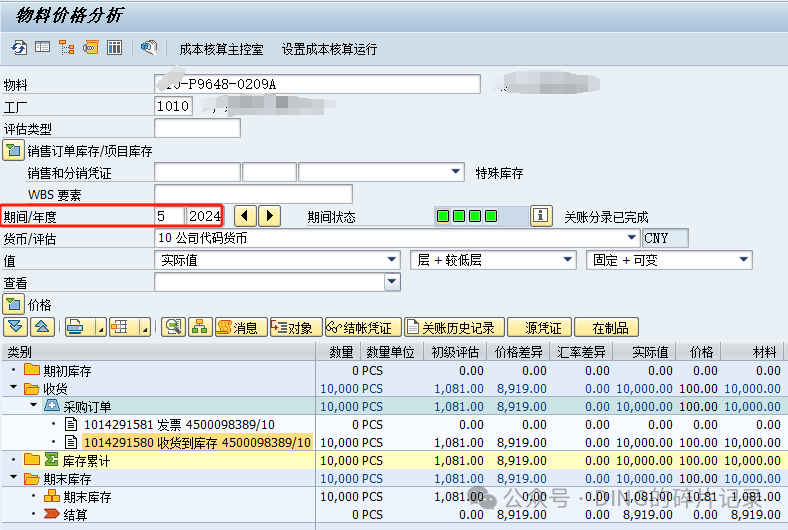Click document icon of 1014291581 发票 row
Viewport: 788px width, 530px height.
pyautogui.click(x=71, y=425)
